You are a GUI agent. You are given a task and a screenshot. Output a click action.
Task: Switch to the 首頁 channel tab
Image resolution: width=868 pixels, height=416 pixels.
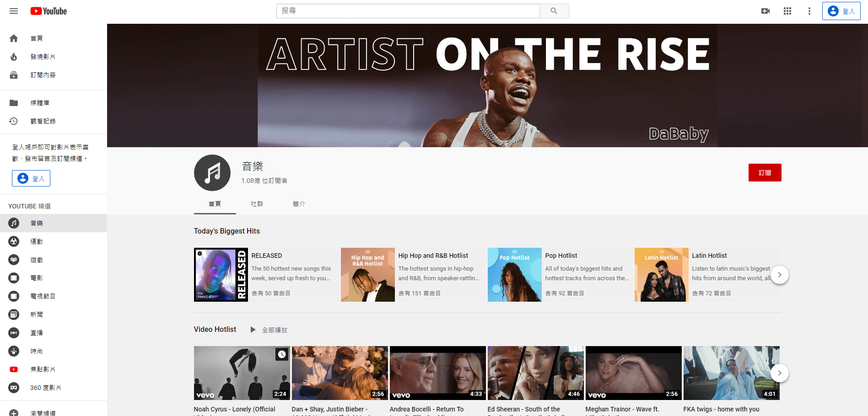[215, 204]
